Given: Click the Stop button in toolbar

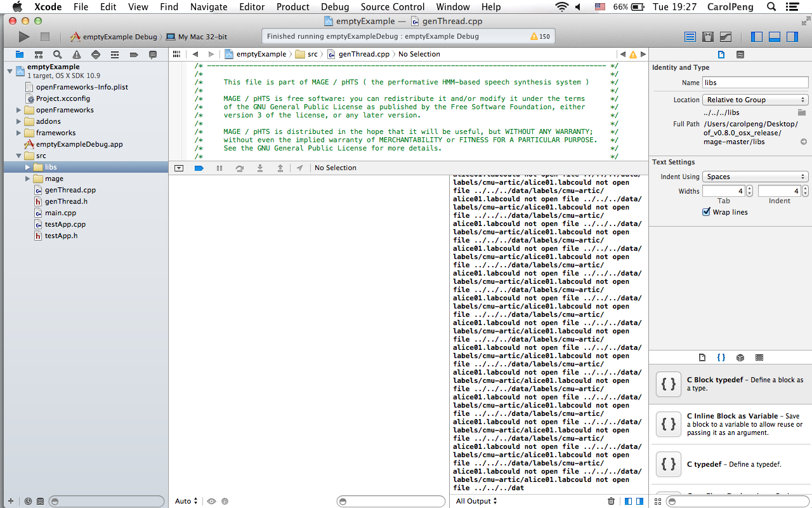Looking at the screenshot, I should (x=45, y=37).
